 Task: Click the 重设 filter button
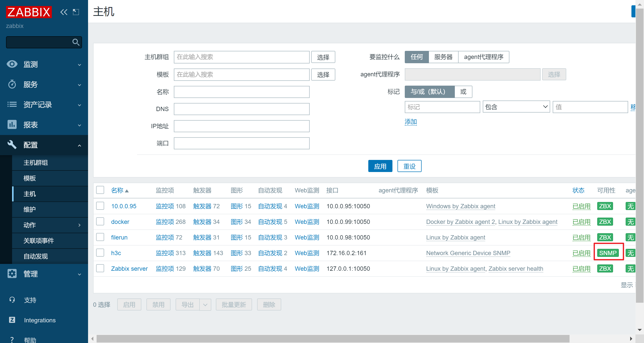(x=409, y=166)
